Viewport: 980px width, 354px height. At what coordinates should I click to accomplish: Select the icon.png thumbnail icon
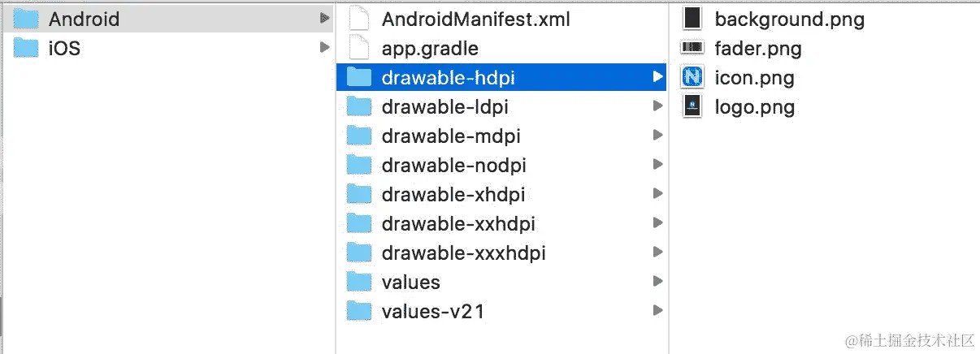click(692, 78)
